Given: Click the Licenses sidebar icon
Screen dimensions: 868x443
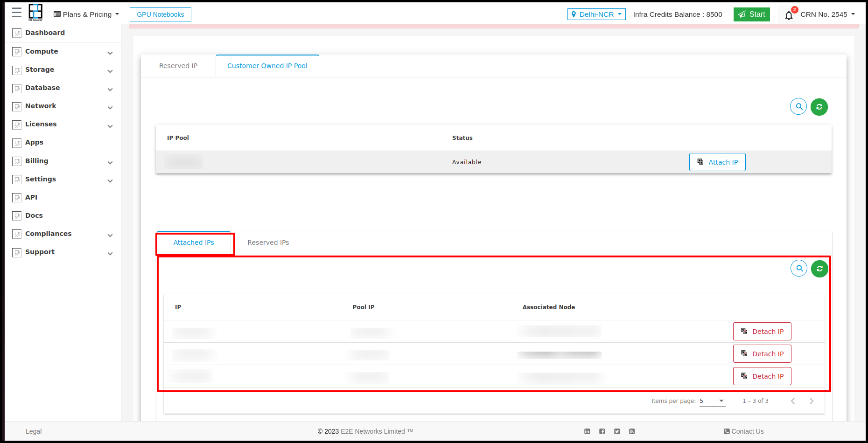Looking at the screenshot, I should pos(17,125).
